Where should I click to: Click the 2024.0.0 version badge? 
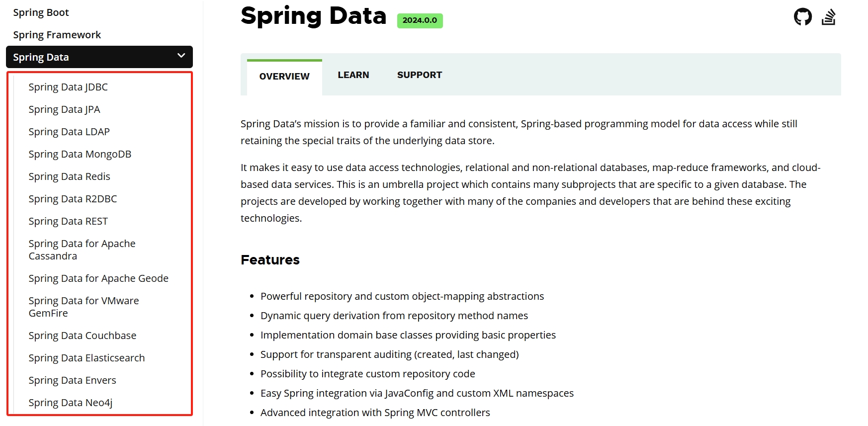(x=420, y=20)
